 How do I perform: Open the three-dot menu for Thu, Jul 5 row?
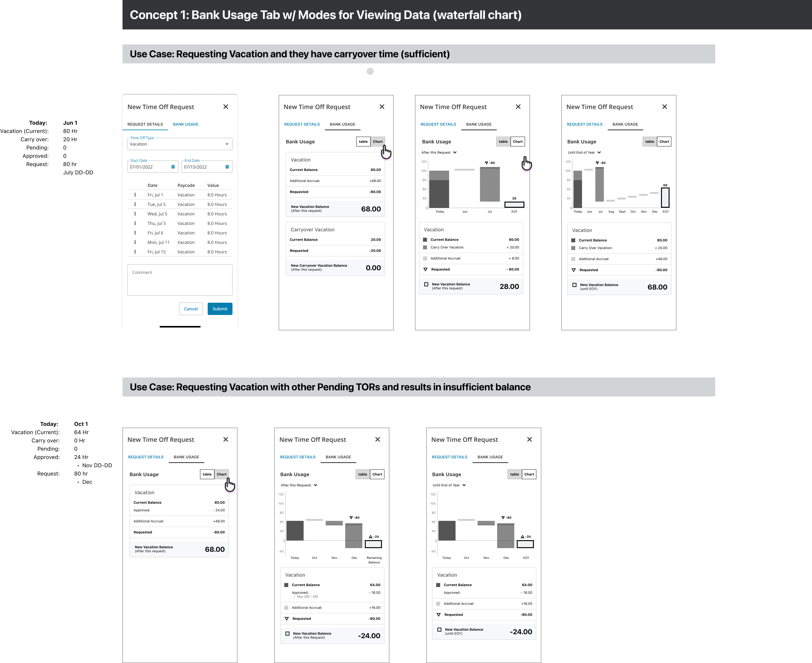135,223
